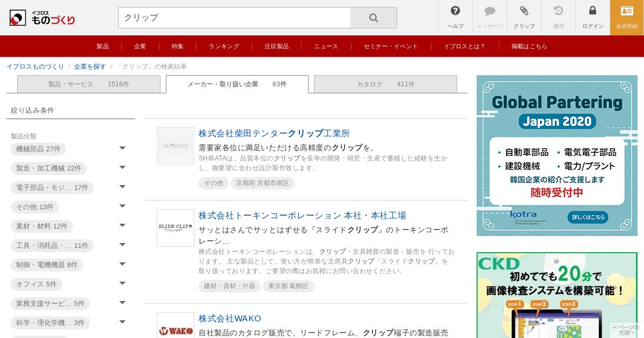Open the CKD image inspection ad banner
This screenshot has height=338, width=644.
click(x=557, y=295)
